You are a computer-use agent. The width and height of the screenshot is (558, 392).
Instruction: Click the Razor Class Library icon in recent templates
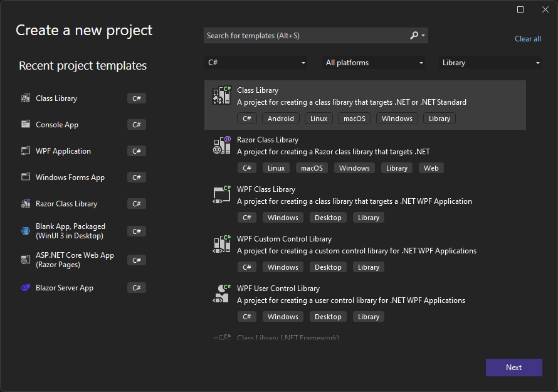coord(26,203)
